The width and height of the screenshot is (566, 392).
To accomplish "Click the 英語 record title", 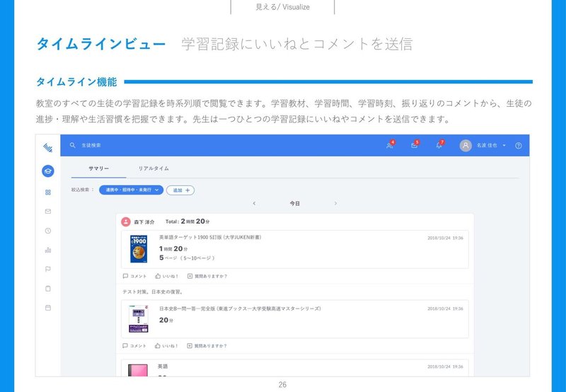I will tap(163, 367).
